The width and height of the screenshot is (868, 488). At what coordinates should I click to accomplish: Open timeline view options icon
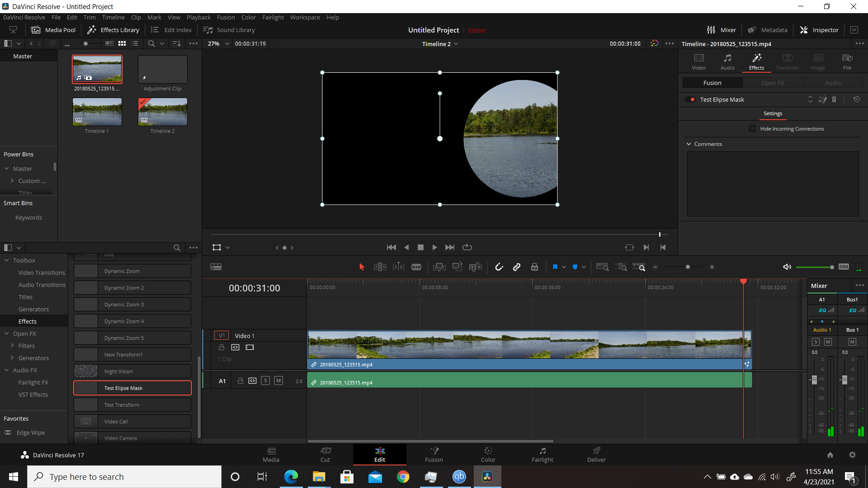pyautogui.click(x=216, y=267)
